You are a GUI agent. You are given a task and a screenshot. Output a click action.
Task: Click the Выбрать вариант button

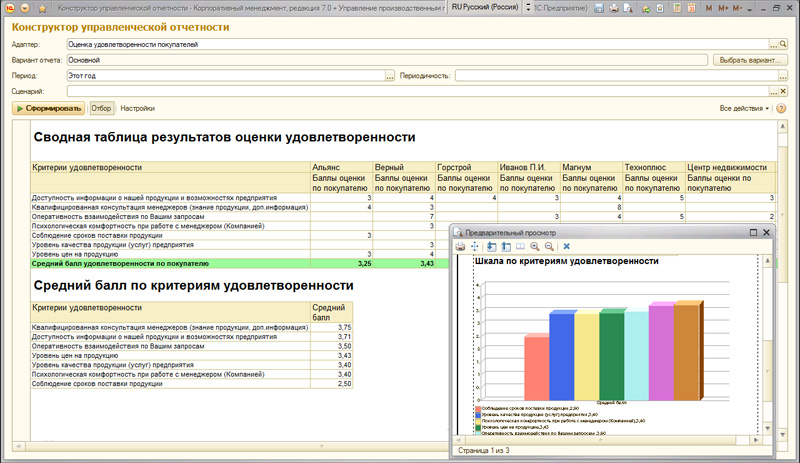(749, 60)
